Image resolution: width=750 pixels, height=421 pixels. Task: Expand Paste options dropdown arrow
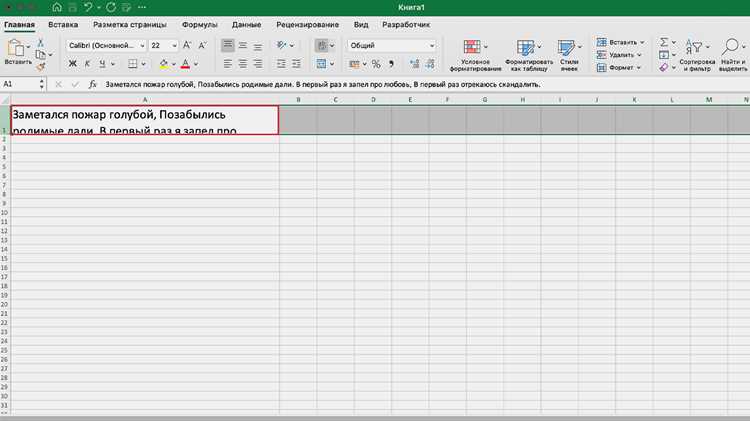pyautogui.click(x=29, y=46)
